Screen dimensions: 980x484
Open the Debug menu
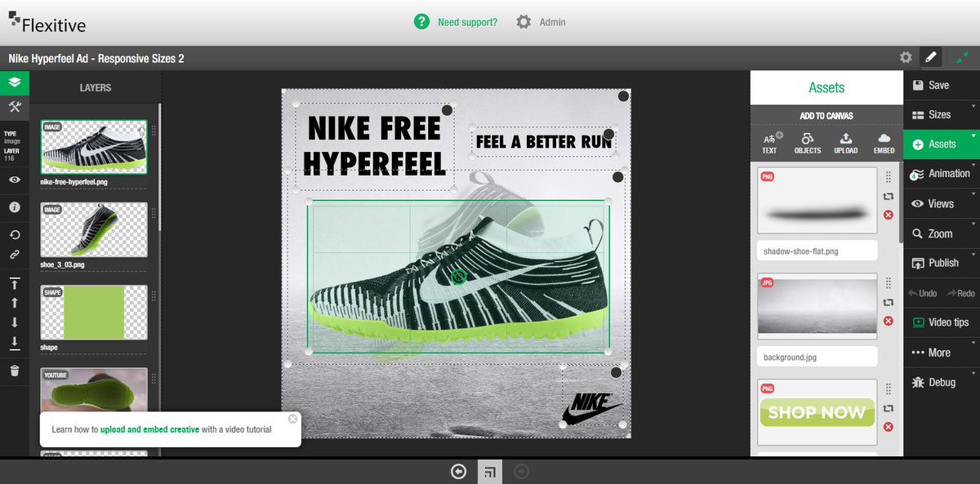pos(941,382)
